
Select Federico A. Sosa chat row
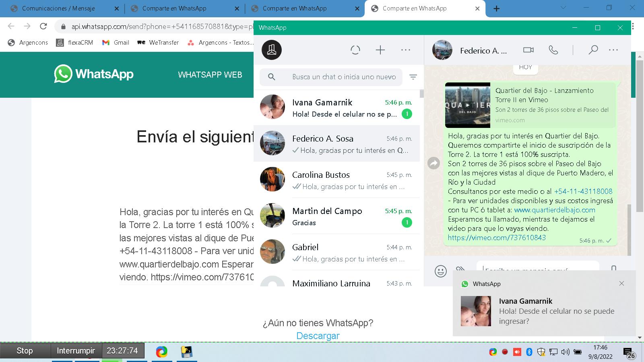point(336,144)
